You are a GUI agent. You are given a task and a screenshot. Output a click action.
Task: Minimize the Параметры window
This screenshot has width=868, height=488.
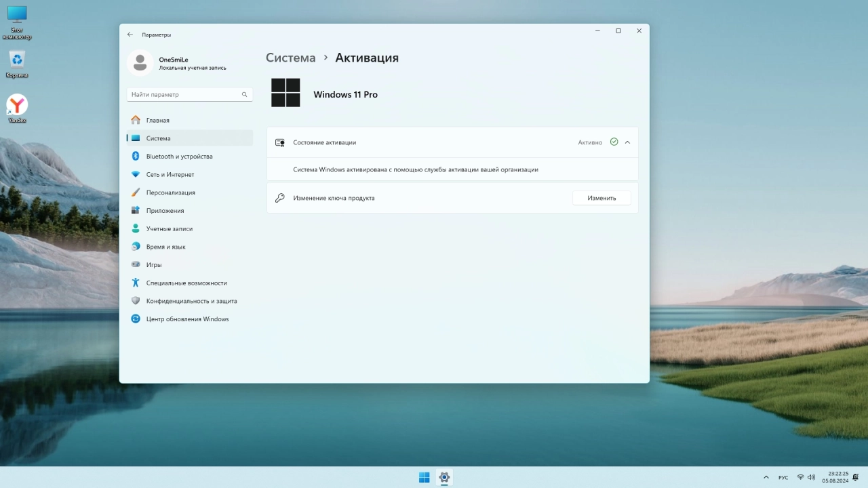point(597,30)
